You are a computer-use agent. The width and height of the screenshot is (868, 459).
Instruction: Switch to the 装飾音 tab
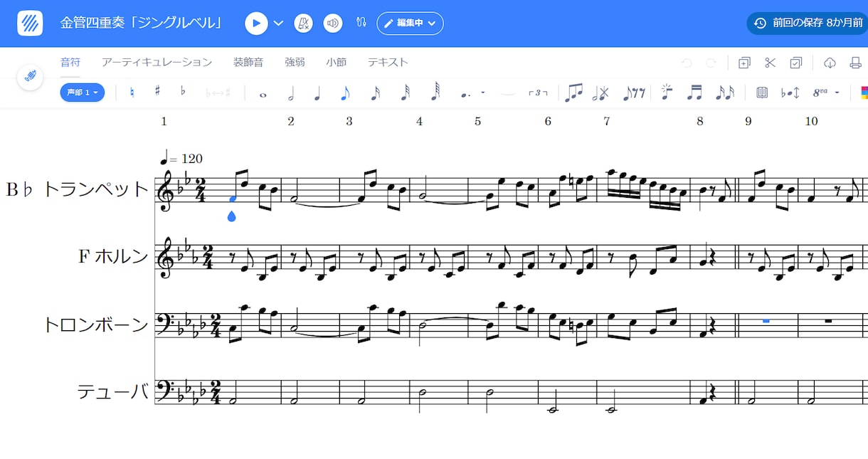(248, 62)
